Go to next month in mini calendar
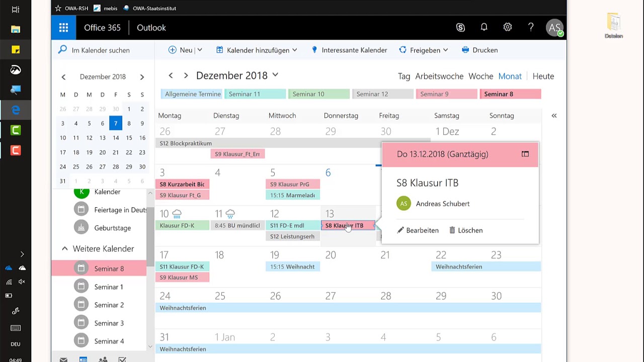 pos(142,77)
